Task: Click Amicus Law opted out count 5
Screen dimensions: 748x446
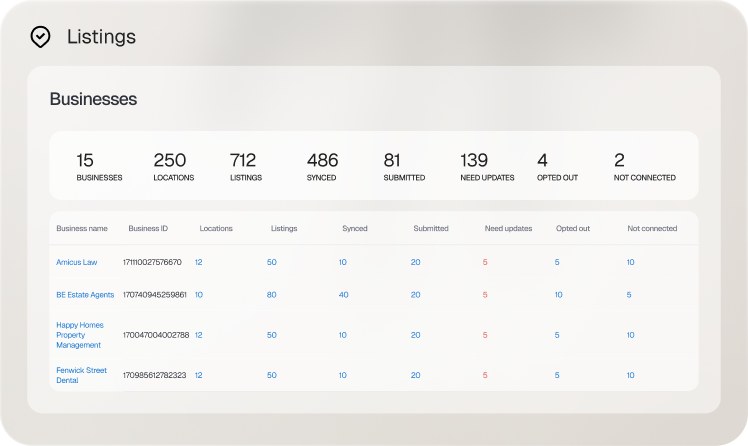Action: 557,262
